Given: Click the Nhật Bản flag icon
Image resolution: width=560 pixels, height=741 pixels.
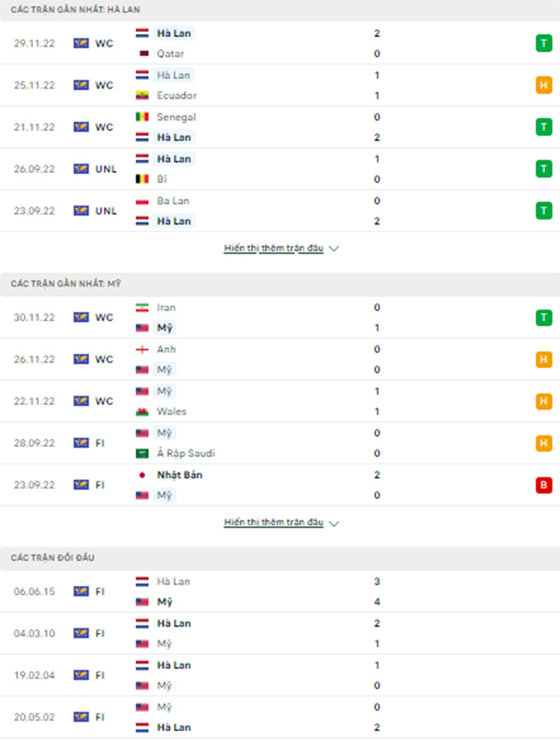Looking at the screenshot, I should tap(142, 475).
